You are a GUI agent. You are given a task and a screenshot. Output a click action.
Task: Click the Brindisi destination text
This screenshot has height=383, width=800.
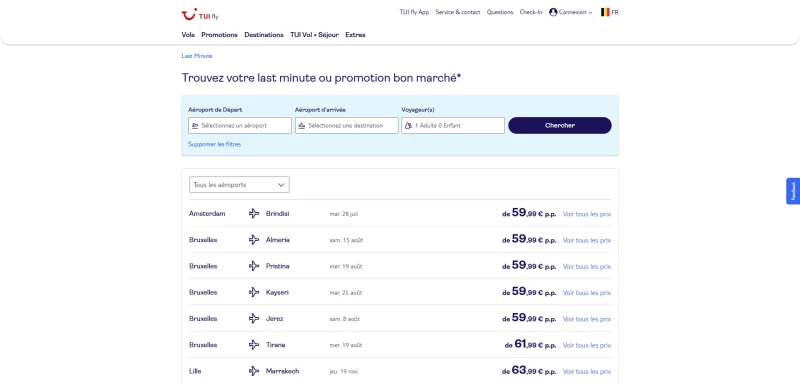pyautogui.click(x=278, y=214)
